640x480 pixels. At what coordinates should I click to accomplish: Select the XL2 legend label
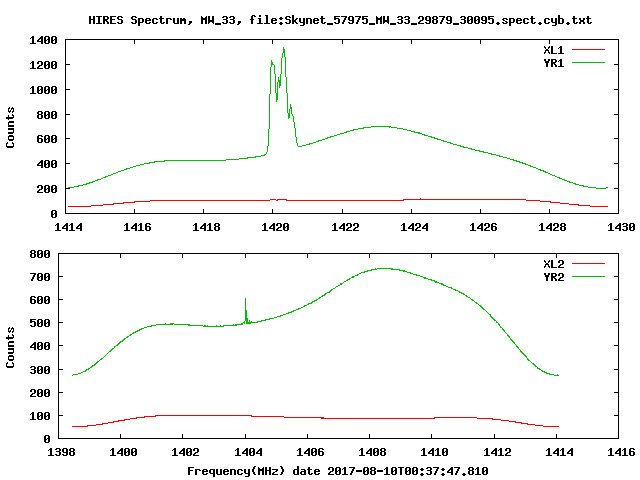click(x=553, y=264)
